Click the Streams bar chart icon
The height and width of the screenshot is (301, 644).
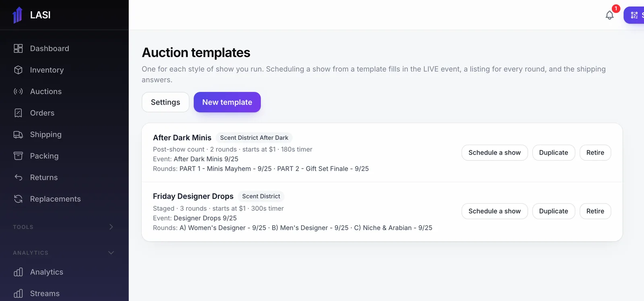click(18, 293)
